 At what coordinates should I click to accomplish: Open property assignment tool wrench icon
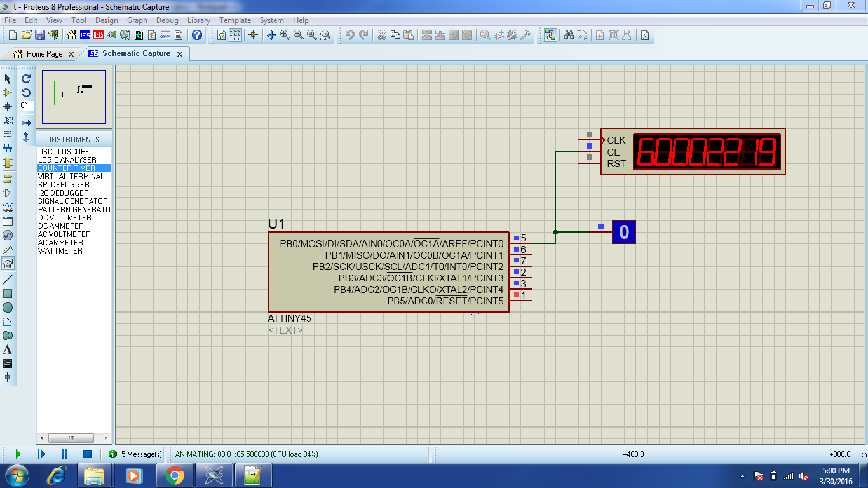[582, 35]
